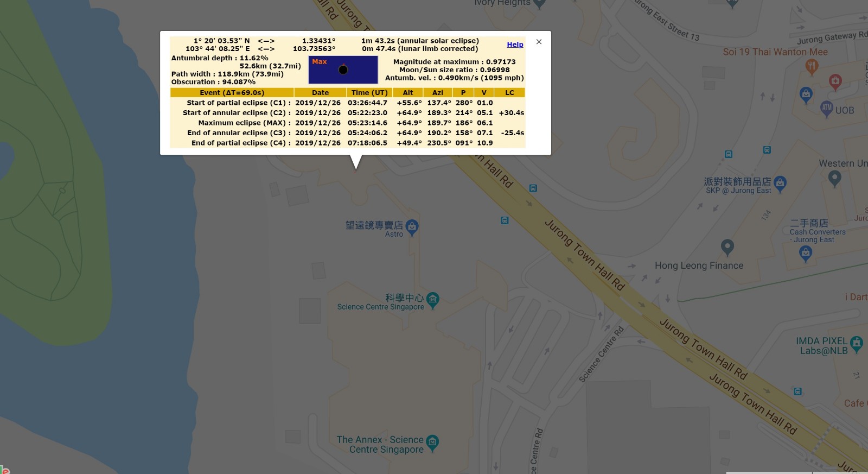This screenshot has width=868, height=474.
Task: Click the UOB ATM pin
Action: [826, 109]
